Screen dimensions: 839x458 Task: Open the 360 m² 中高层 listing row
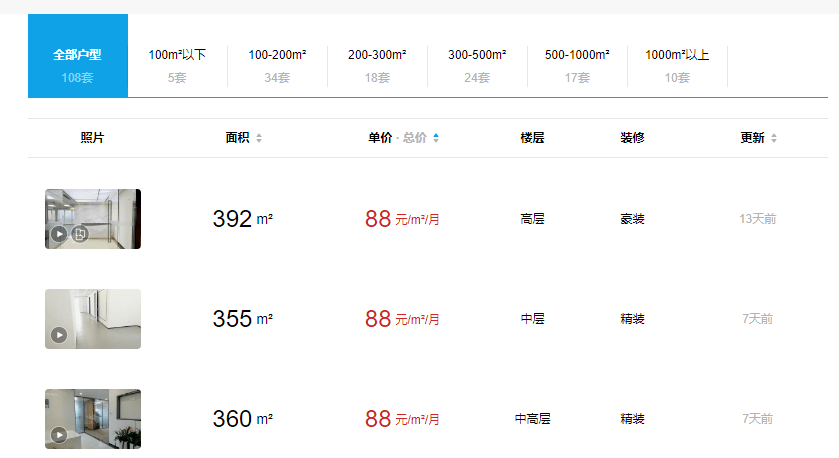(x=428, y=419)
